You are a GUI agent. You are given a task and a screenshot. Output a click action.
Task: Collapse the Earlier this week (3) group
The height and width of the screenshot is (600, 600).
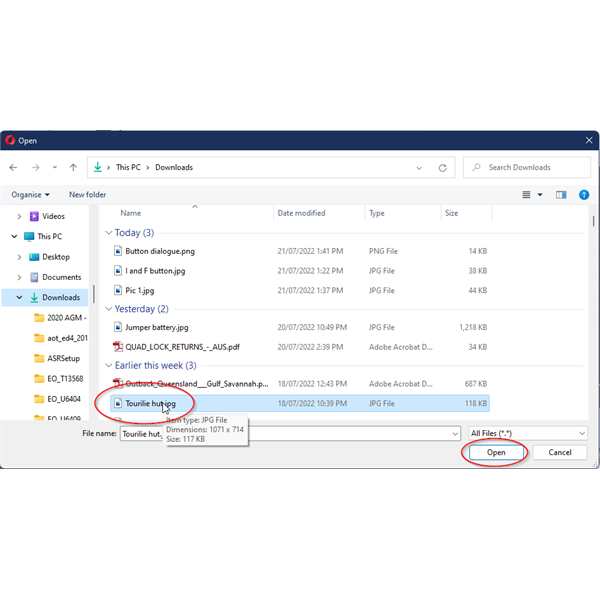tap(109, 366)
